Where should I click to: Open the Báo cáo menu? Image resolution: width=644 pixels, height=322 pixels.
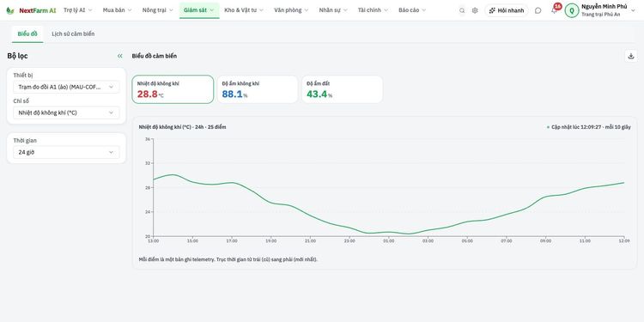pyautogui.click(x=412, y=10)
